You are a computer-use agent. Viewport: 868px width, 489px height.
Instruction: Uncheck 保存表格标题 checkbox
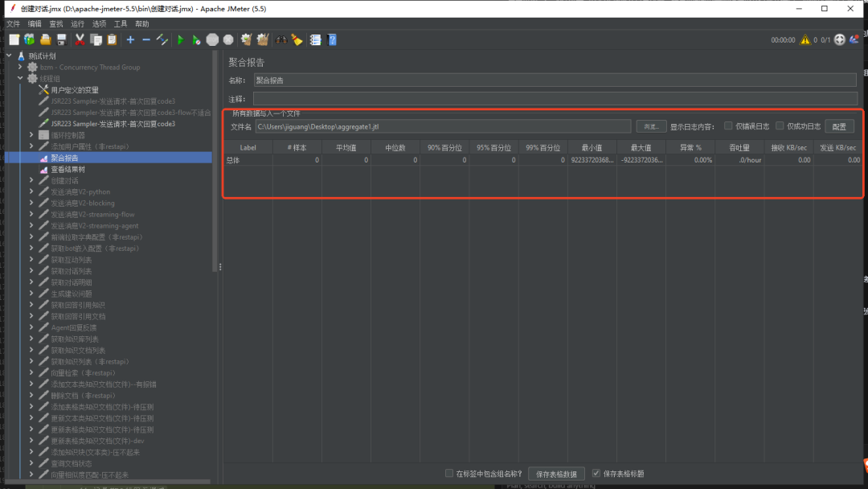pyautogui.click(x=596, y=473)
